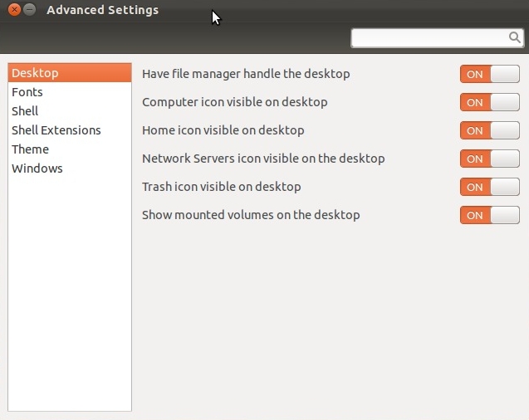Click empty area below sidebar list
Image resolution: width=529 pixels, height=420 pixels.
click(70, 293)
